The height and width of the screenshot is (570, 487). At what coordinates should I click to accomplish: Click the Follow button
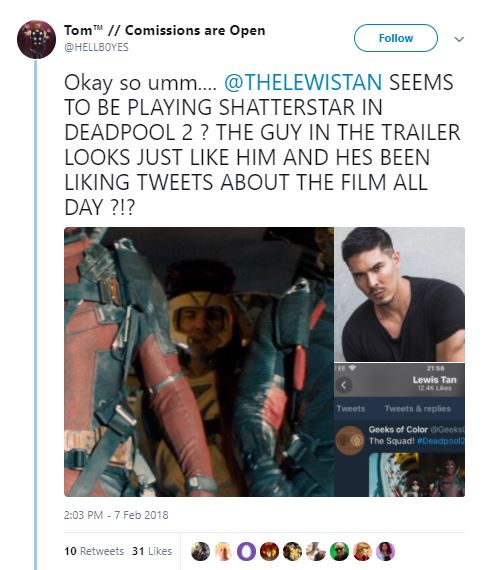pyautogui.click(x=396, y=38)
